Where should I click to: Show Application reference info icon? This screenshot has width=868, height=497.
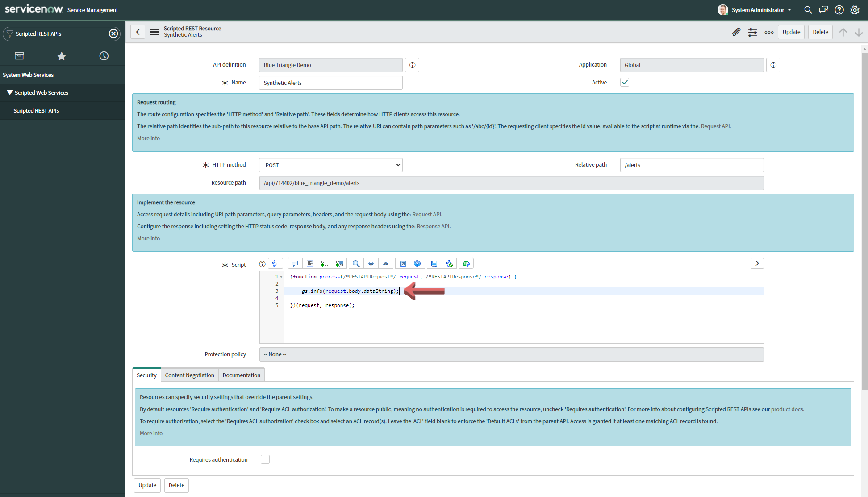click(x=773, y=65)
